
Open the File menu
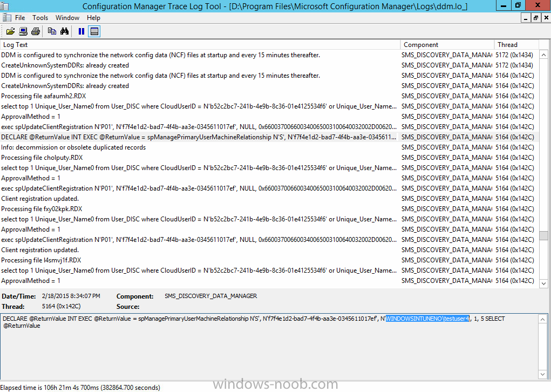click(x=19, y=18)
